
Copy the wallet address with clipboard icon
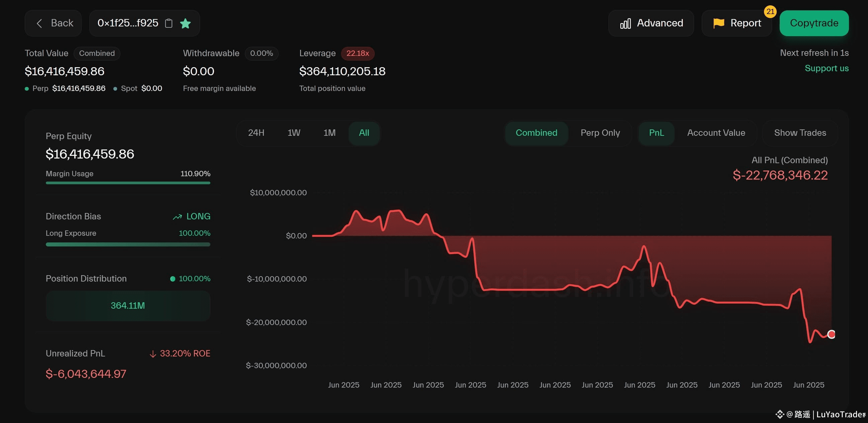(x=169, y=23)
